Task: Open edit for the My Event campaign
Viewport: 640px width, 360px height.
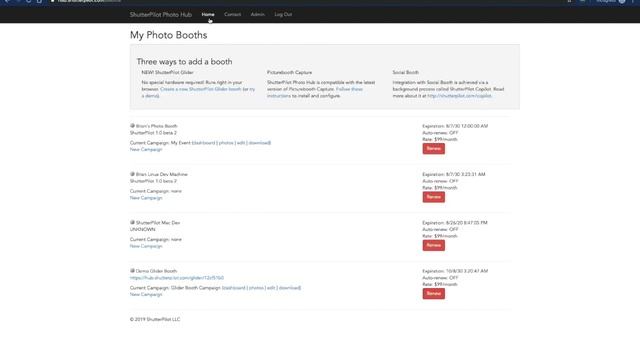Action: (x=241, y=143)
